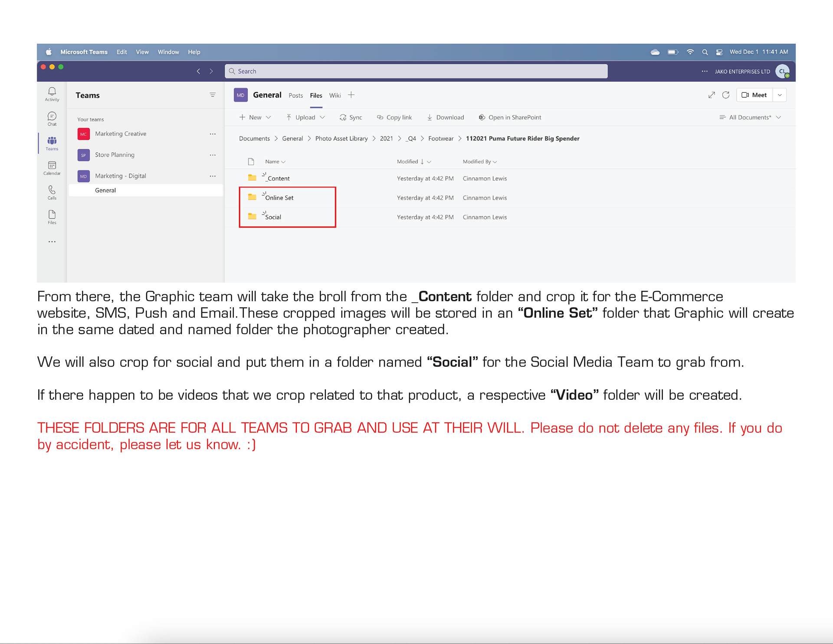
Task: Click the cloud icon in menu bar
Action: tap(655, 52)
